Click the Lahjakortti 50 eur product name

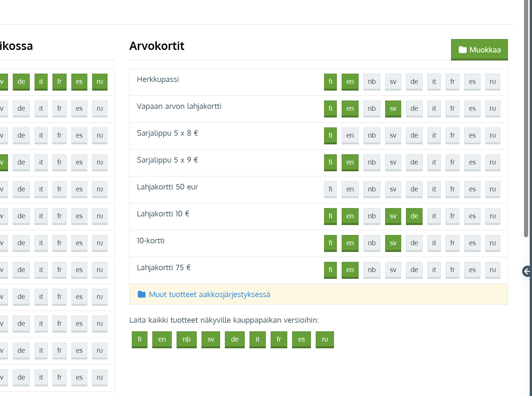coord(167,187)
